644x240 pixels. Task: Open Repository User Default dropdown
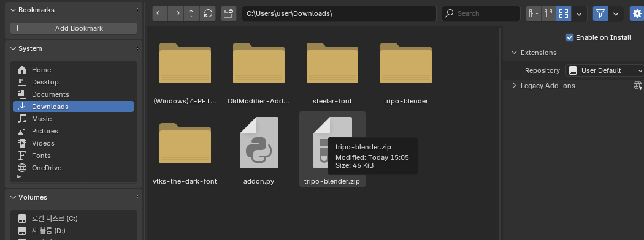605,70
